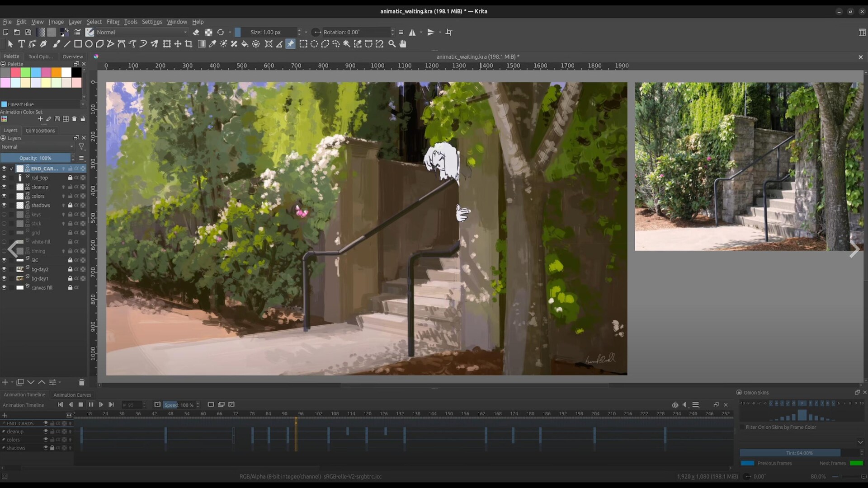Click the orange palette swatch

56,72
